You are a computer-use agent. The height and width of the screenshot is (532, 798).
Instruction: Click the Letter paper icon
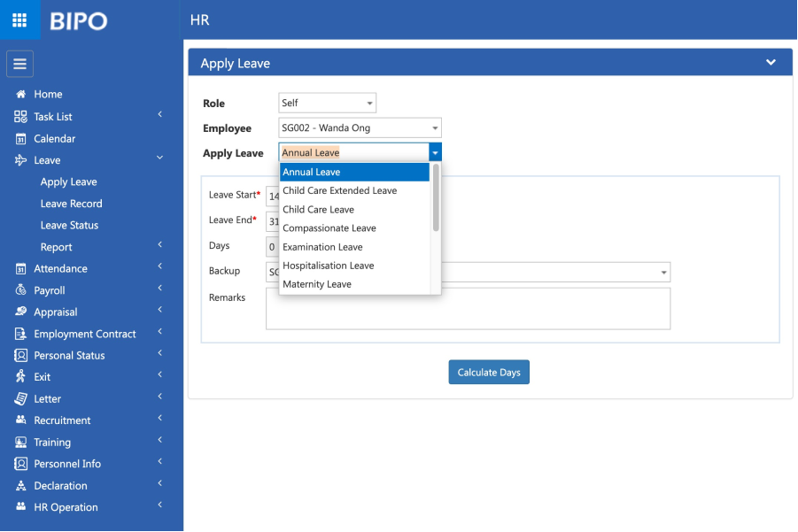coord(20,398)
